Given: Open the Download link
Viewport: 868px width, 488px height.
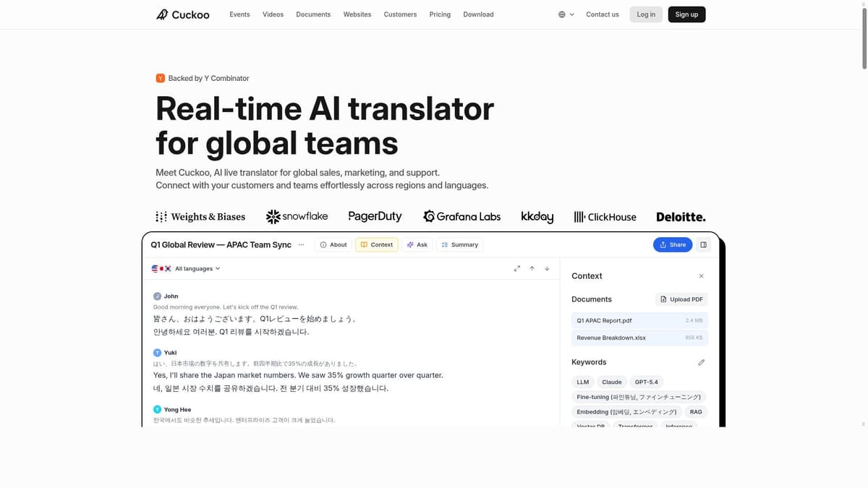Looking at the screenshot, I should point(478,14).
